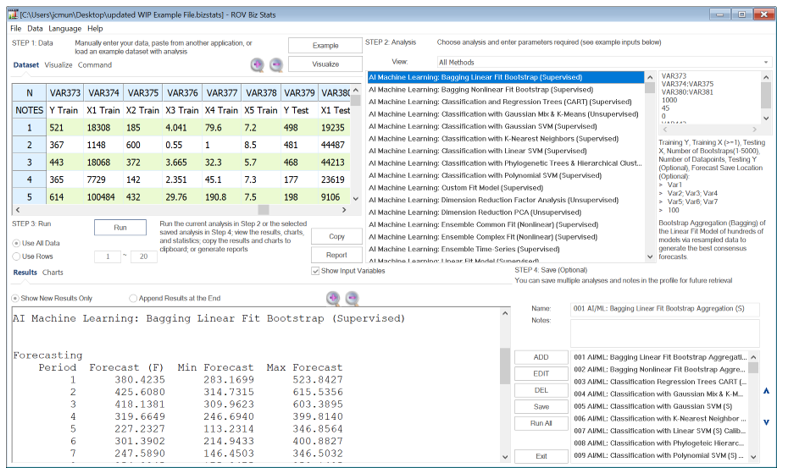Click the left arrow of the data grid's horizontal scrollbar
785x475 pixels.
(18, 210)
